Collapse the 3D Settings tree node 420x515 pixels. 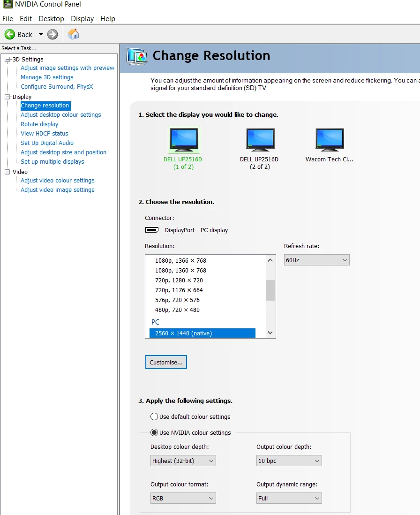[7, 60]
